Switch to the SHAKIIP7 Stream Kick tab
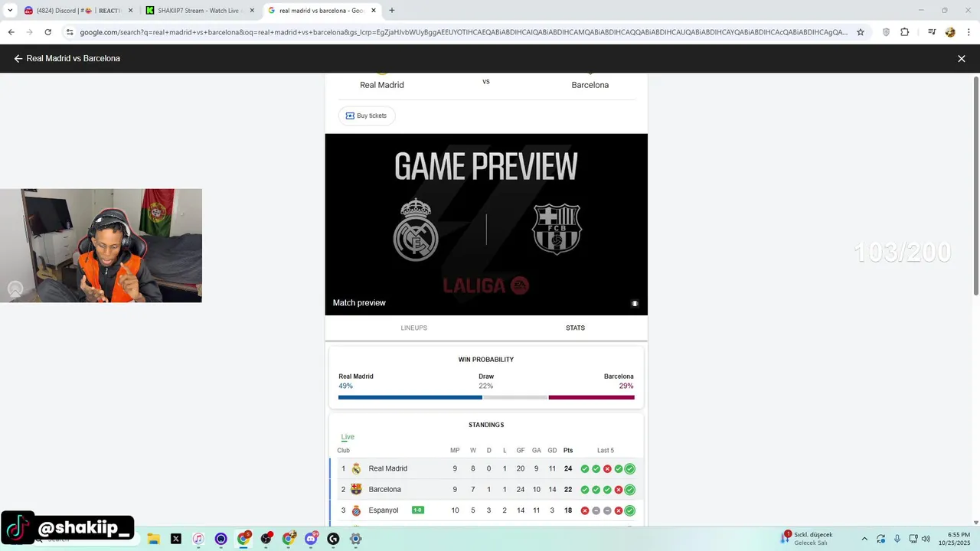This screenshot has width=980, height=551. pyautogui.click(x=199, y=11)
